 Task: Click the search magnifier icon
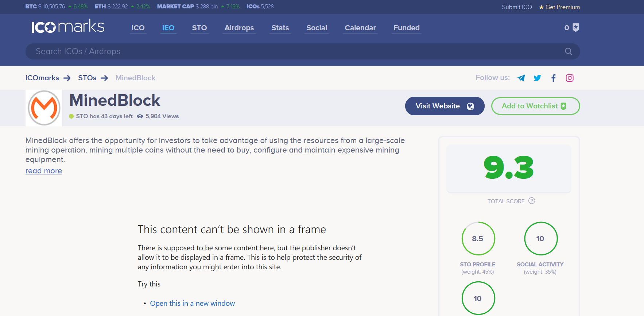(x=569, y=51)
